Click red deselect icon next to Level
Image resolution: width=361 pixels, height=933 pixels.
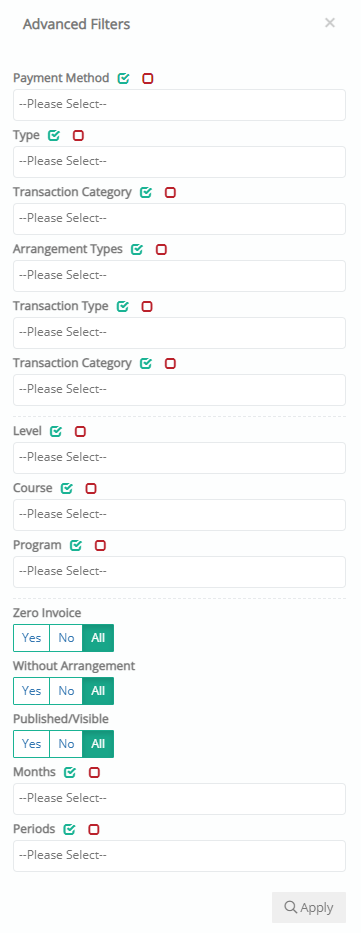80,431
